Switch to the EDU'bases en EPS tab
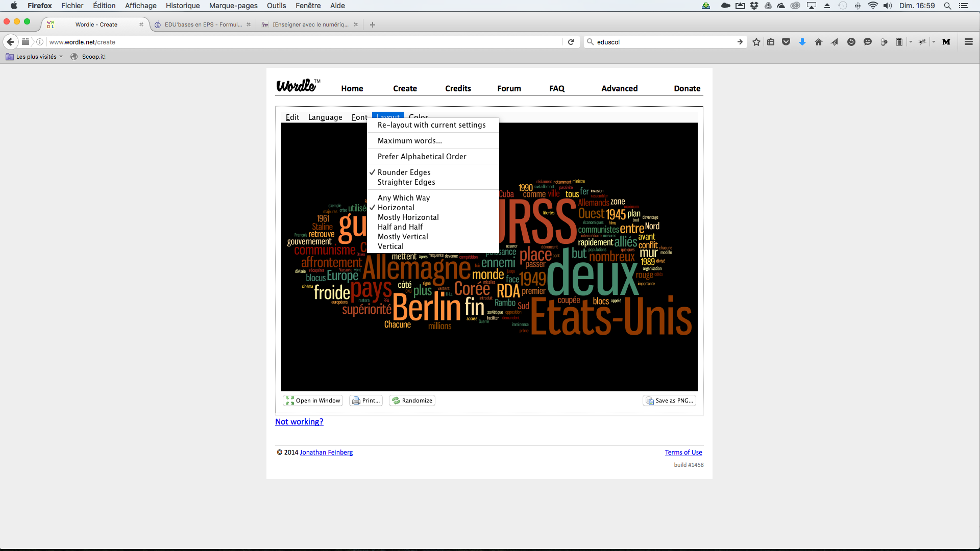This screenshot has width=980, height=551. [x=203, y=24]
